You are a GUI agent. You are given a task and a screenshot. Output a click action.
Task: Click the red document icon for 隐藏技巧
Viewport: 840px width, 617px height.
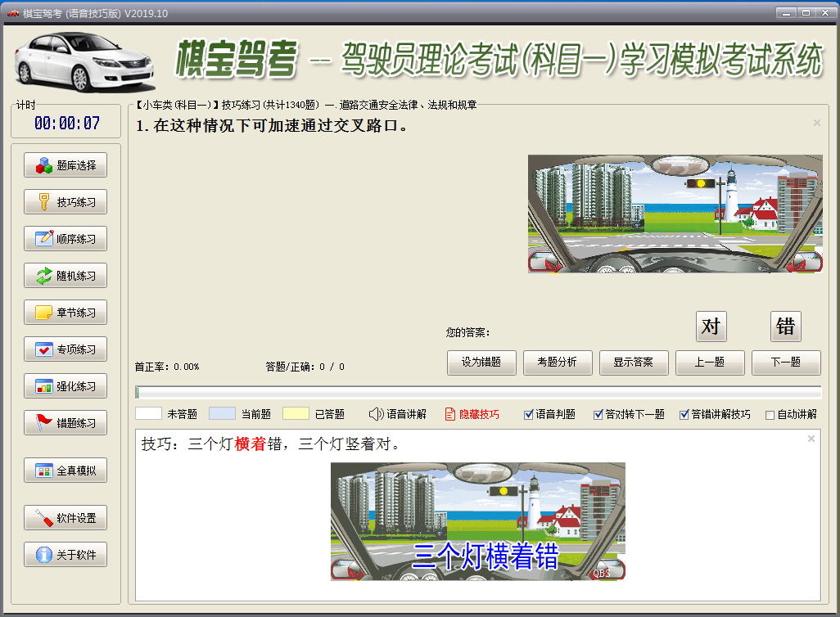450,414
